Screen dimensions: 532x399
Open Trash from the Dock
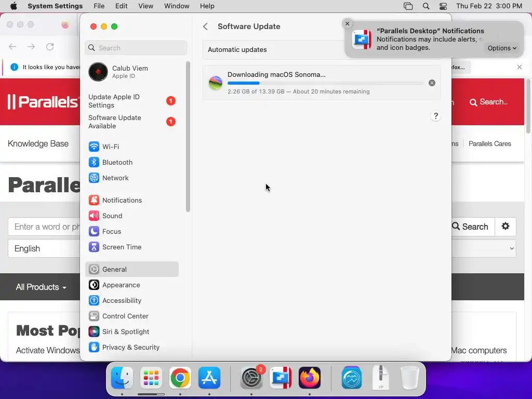click(x=410, y=378)
